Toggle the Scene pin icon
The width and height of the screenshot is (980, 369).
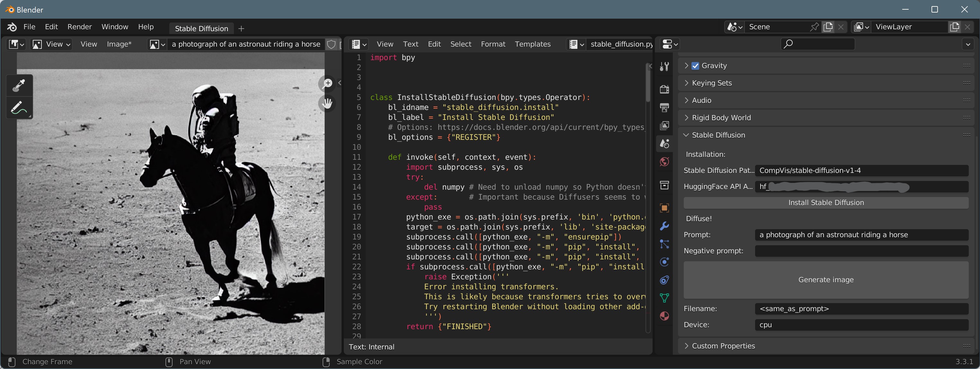pos(814,27)
